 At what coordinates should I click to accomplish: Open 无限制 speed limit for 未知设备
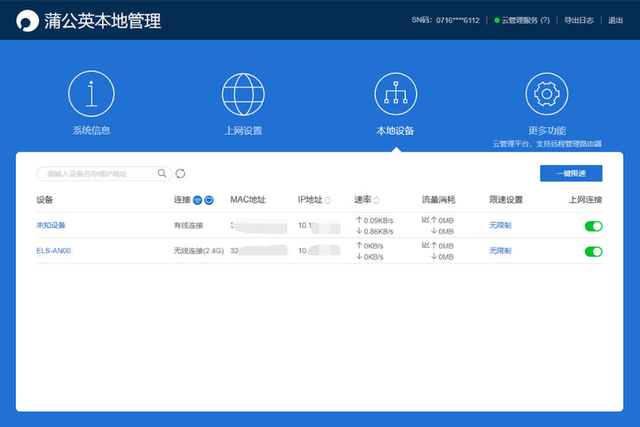[x=500, y=226]
